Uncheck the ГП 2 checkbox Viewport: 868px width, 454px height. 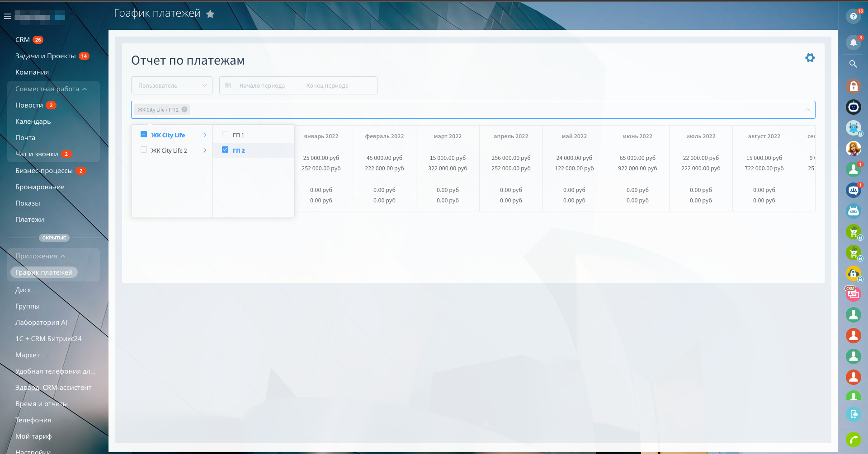coord(225,150)
